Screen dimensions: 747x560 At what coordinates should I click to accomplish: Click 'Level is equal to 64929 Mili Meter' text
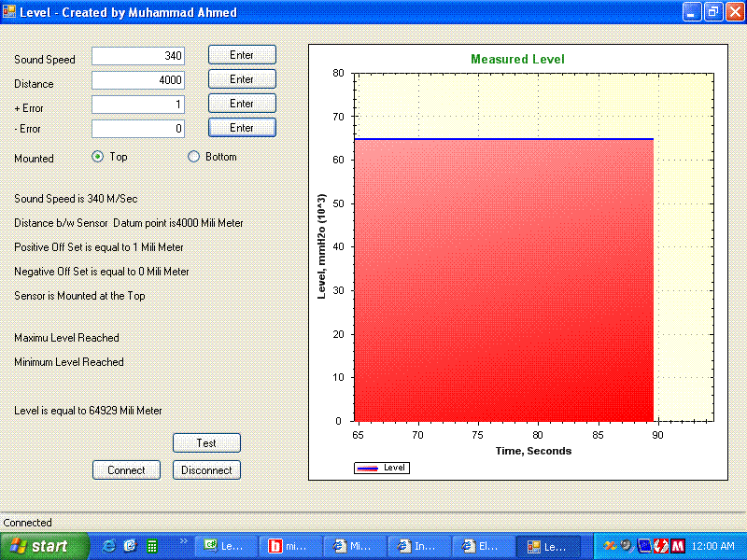[x=88, y=411]
